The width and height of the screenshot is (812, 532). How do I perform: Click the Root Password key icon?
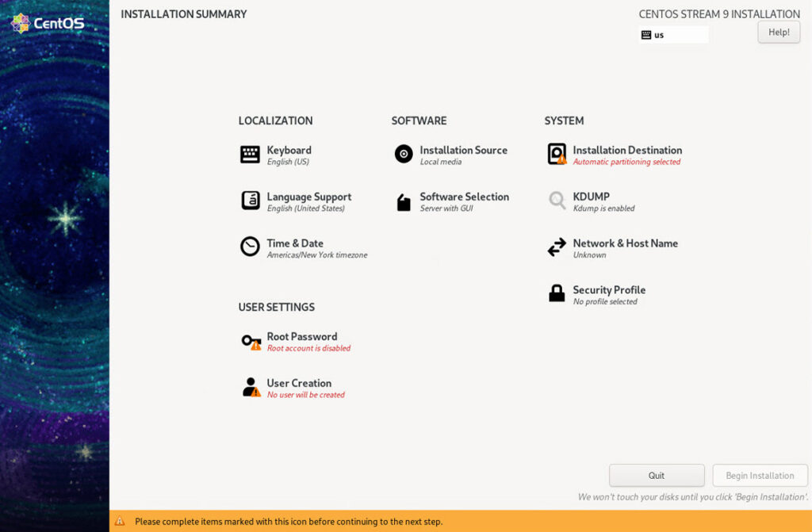click(251, 342)
